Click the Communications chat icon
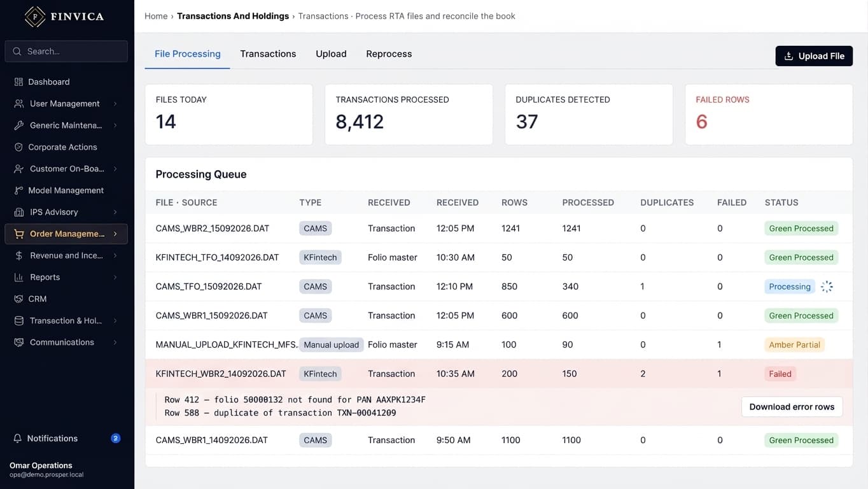868x489 pixels. [18, 342]
